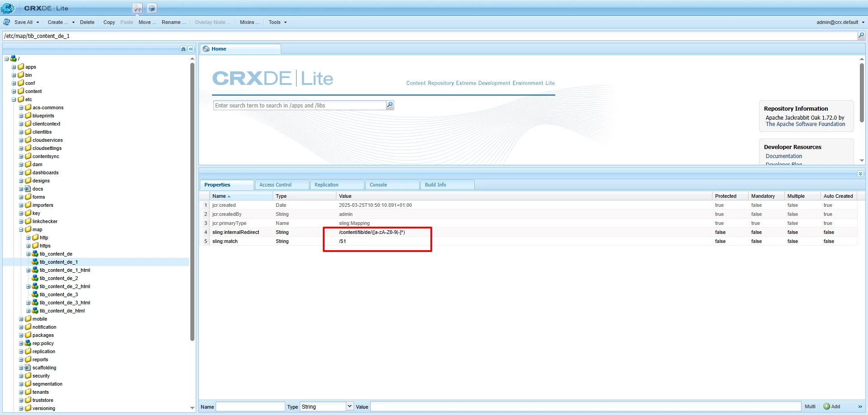This screenshot has height=415, width=868.
Task: Click the tib_content_de_3 mapping node icon
Action: (x=35, y=294)
